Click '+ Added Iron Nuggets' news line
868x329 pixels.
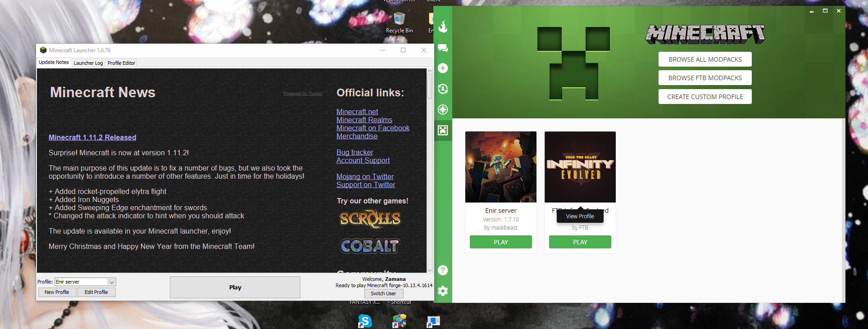(84, 199)
